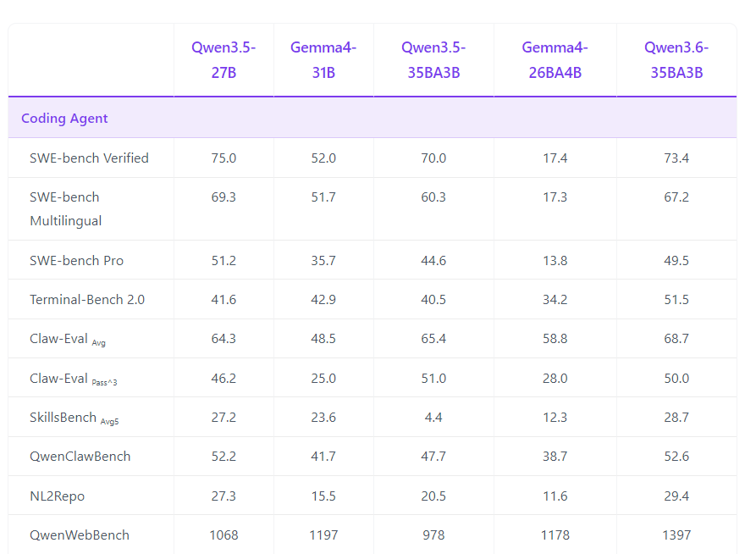Click the Coding Agent section header
This screenshot has width=756, height=554.
(64, 119)
